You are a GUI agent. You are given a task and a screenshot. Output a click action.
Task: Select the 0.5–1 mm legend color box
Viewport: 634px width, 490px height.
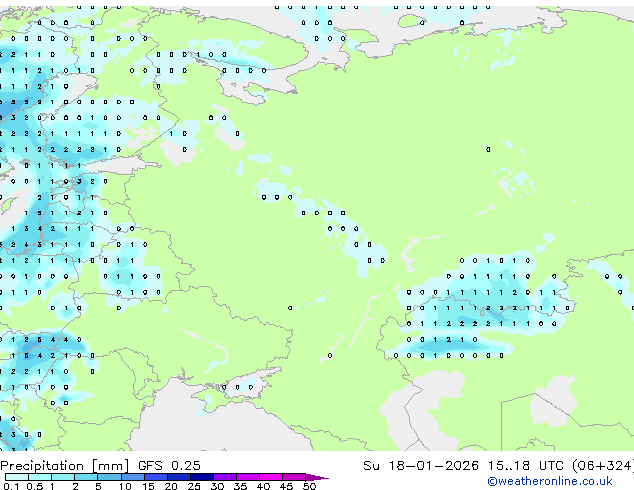point(40,477)
